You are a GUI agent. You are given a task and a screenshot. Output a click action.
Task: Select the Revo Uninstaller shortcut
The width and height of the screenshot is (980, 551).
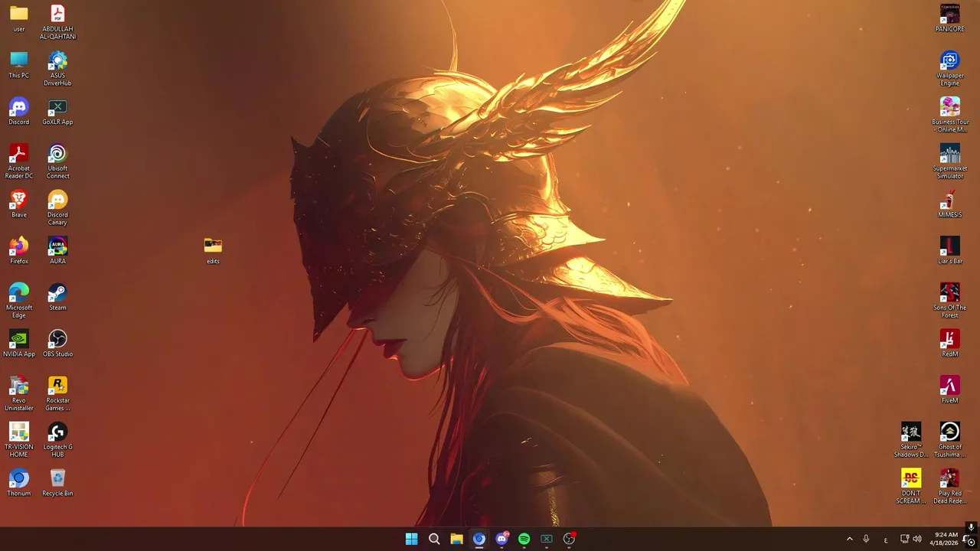click(19, 394)
